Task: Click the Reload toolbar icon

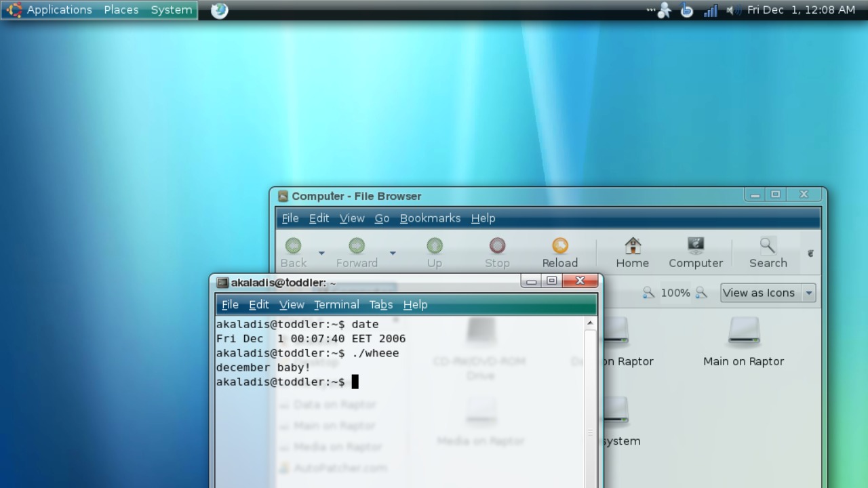Action: tap(559, 253)
